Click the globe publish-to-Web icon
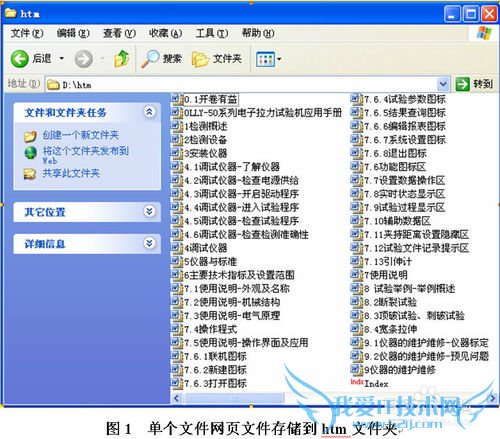 (31, 153)
